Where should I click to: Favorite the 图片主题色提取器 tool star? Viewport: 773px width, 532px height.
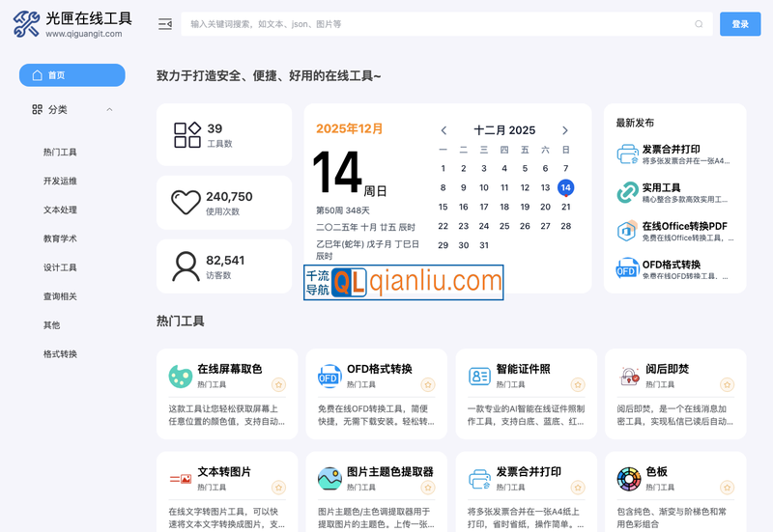pos(428,488)
